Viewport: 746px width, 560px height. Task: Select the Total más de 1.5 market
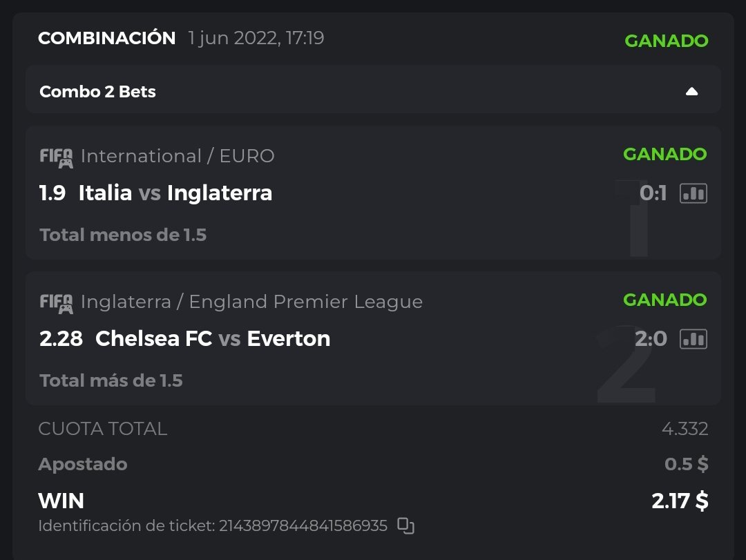[111, 380]
